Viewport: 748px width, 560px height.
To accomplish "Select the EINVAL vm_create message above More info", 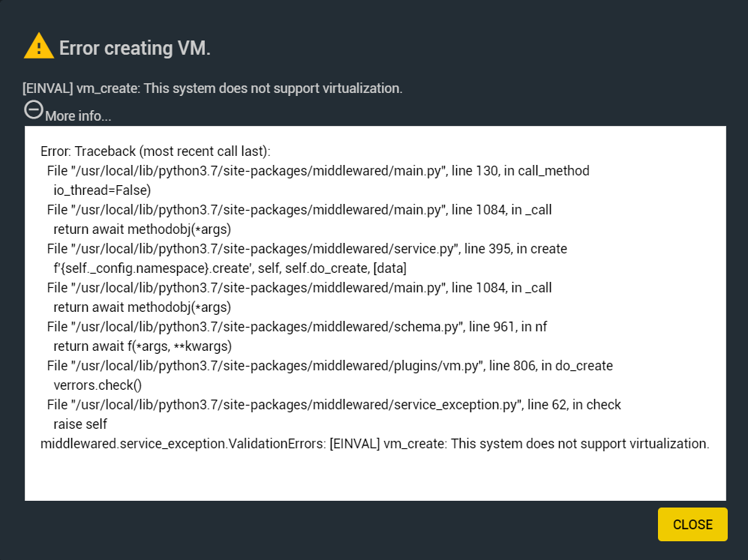I will click(212, 88).
